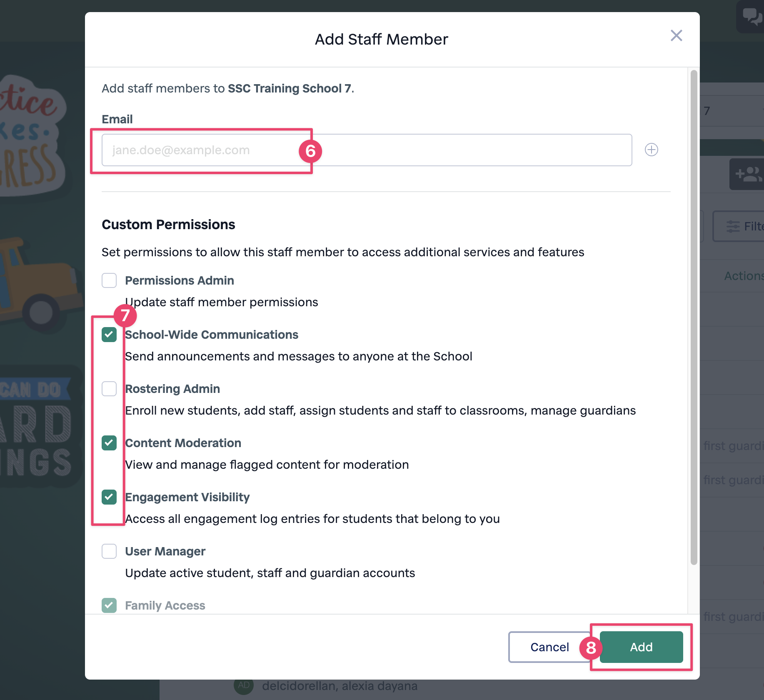Click the dialog's vertical scrollbar
The width and height of the screenshot is (764, 700).
coord(694,317)
